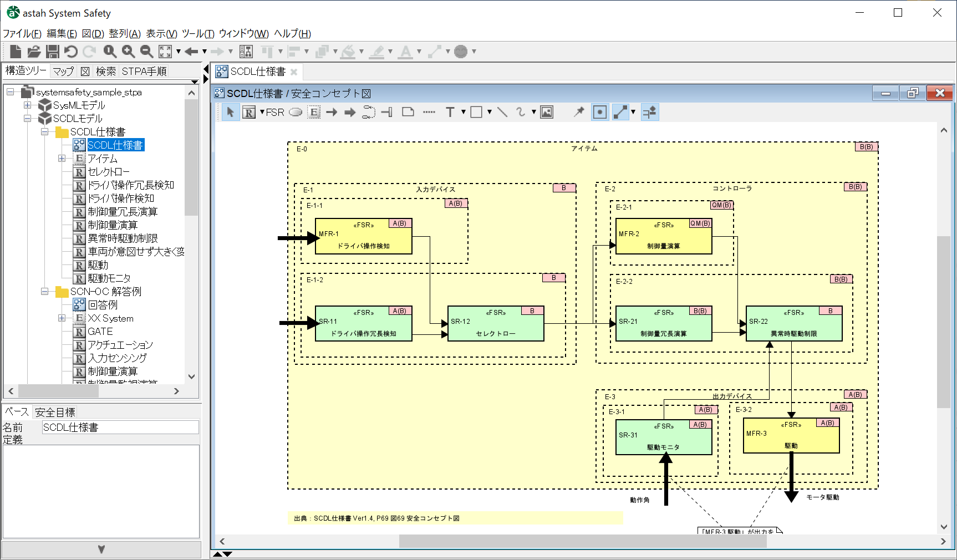Switch to the 安全目標 property tab

pyautogui.click(x=55, y=413)
